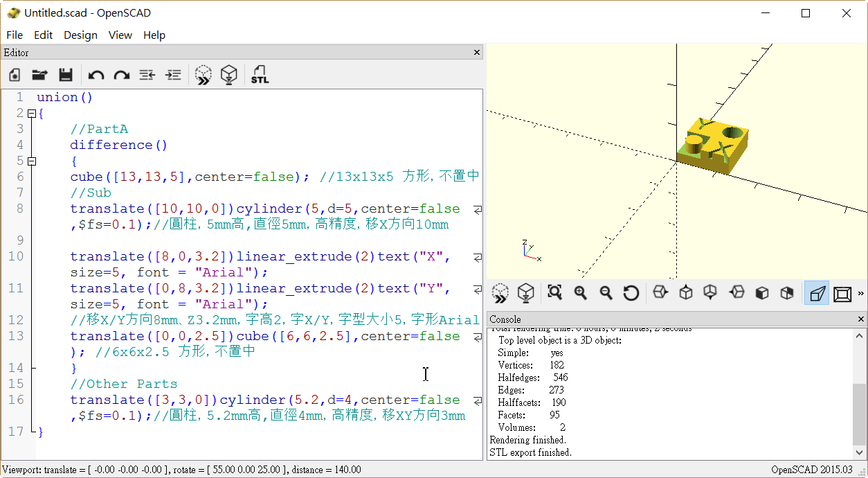Show more viewer toolbar buttons
Image resolution: width=868 pixels, height=478 pixels.
coord(861,294)
